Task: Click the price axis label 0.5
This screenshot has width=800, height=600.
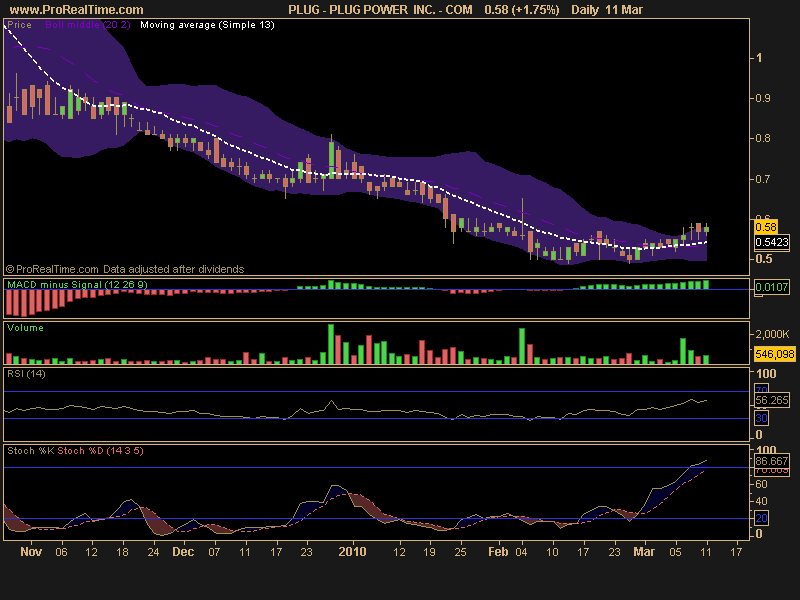Action: click(x=764, y=258)
